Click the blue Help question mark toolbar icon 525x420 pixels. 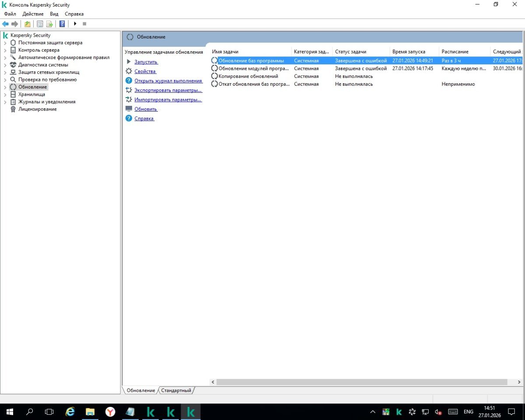62,24
